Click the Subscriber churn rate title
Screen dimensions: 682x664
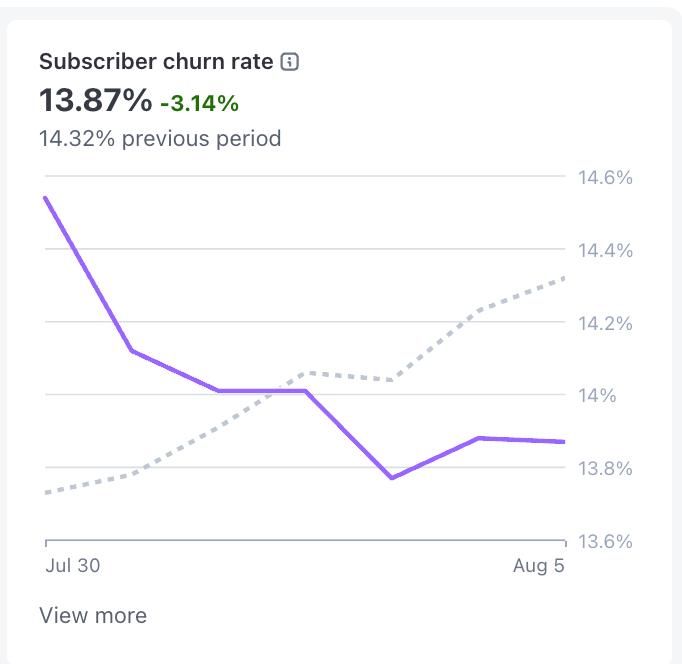[156, 62]
